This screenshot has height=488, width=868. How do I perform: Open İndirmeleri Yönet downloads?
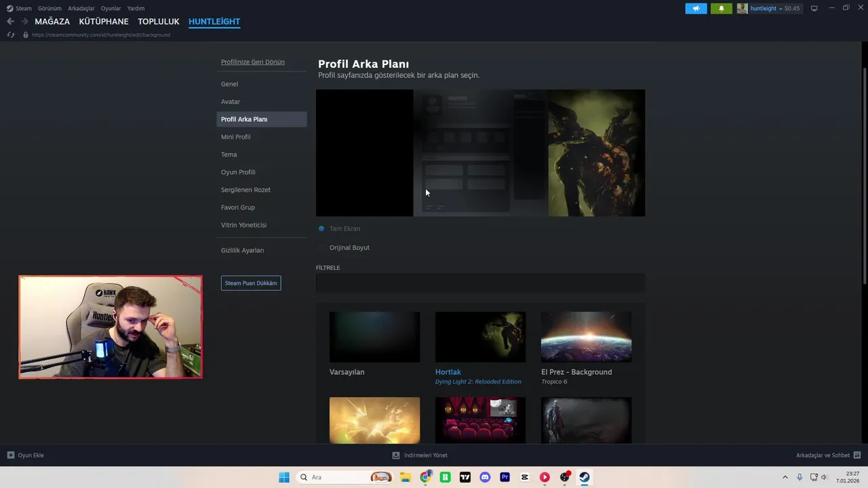click(420, 455)
